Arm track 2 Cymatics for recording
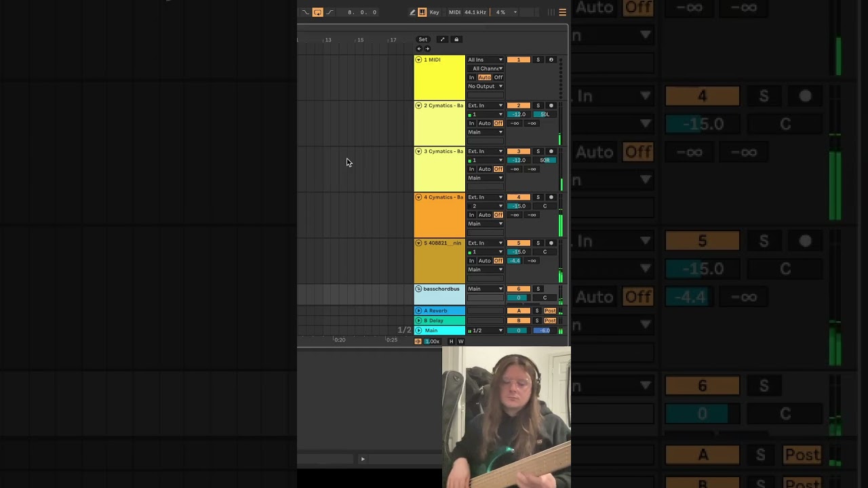Viewport: 868px width, 488px height. [551, 106]
